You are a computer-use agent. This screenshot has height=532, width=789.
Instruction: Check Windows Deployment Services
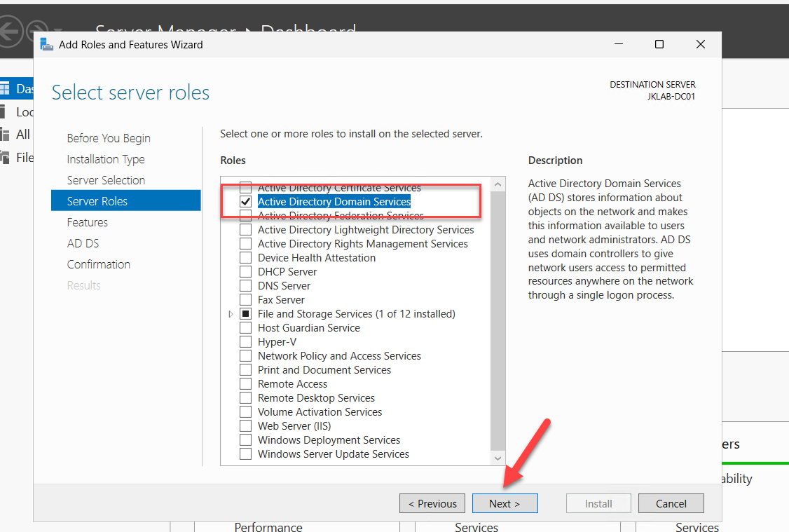click(245, 440)
